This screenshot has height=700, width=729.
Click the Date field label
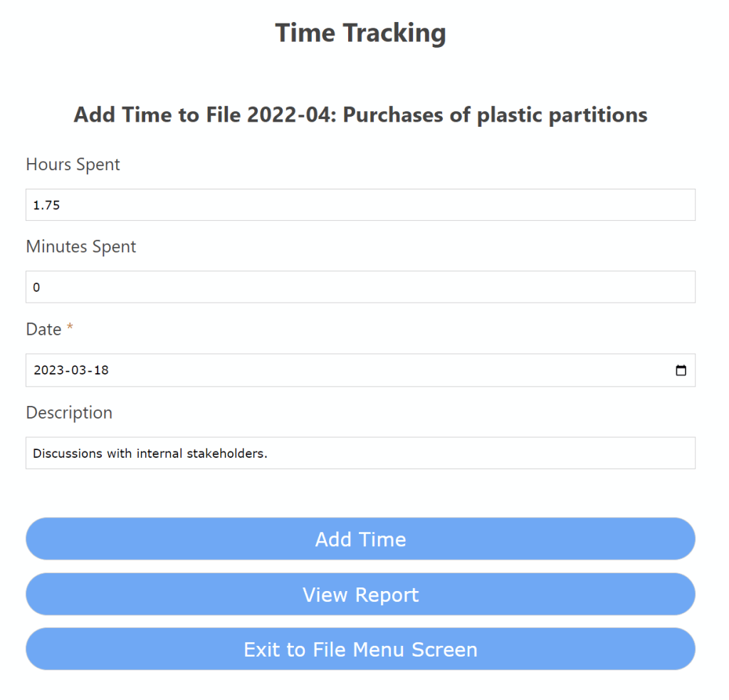(43, 330)
